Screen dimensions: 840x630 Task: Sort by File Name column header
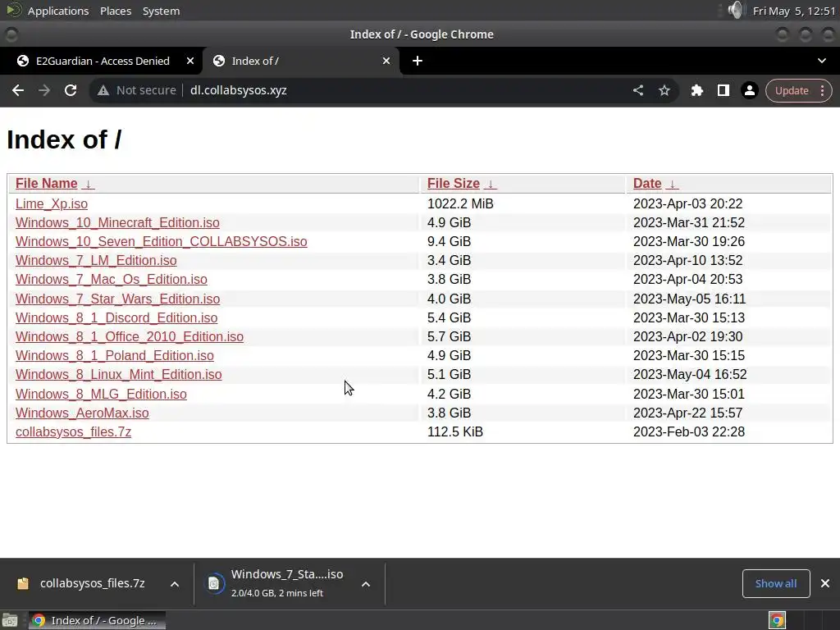point(47,183)
